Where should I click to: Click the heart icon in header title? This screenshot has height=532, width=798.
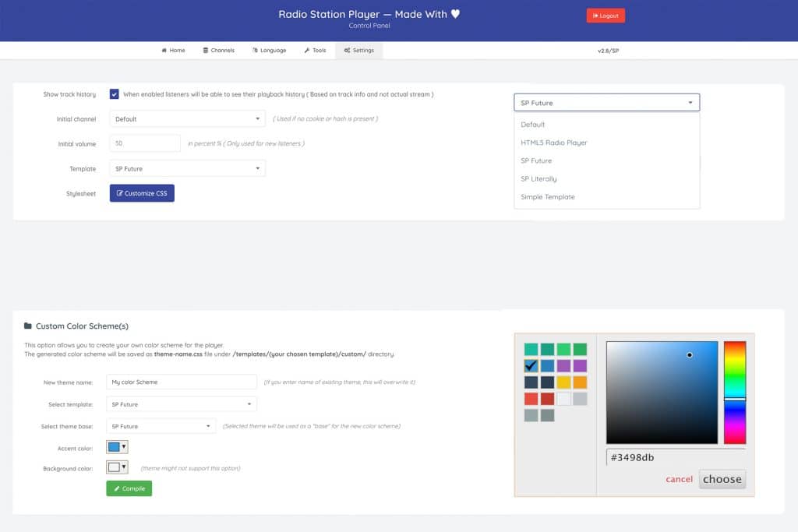455,14
